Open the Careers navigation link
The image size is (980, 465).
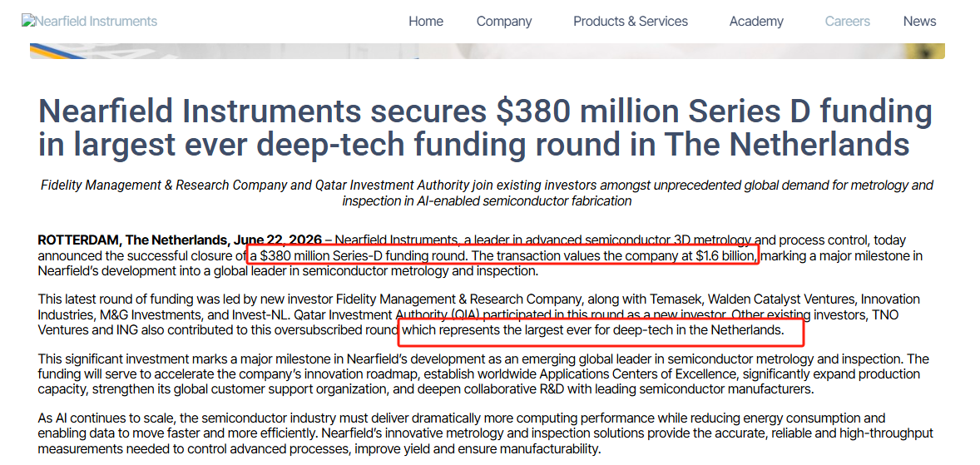coord(848,22)
